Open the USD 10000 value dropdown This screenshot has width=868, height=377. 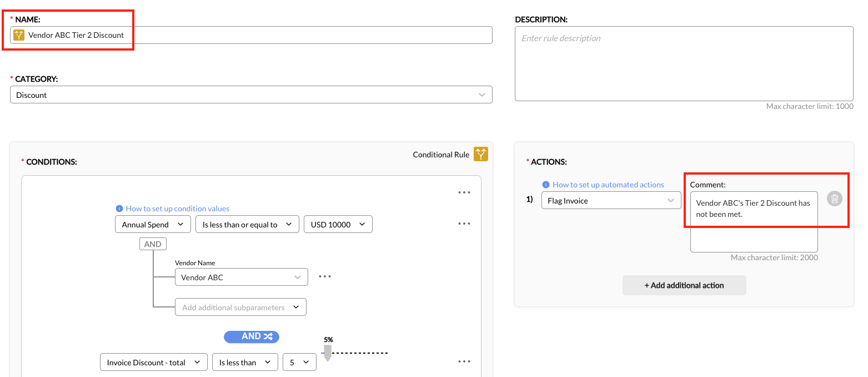tap(338, 224)
